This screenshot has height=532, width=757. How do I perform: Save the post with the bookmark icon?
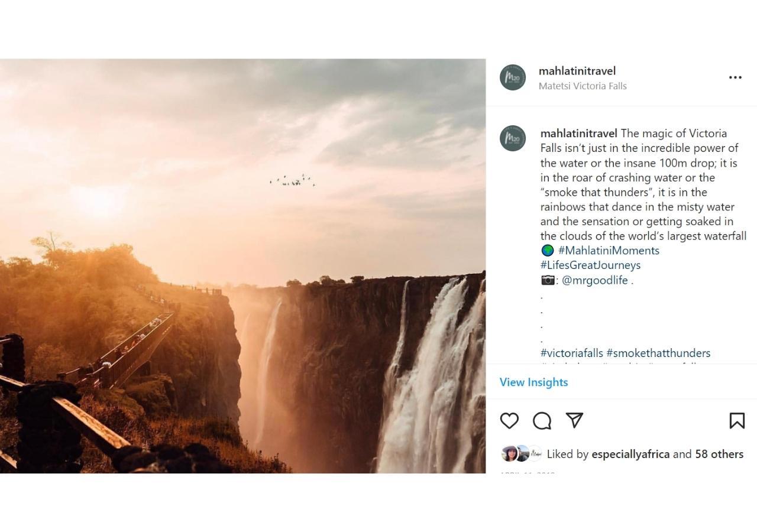click(x=737, y=421)
